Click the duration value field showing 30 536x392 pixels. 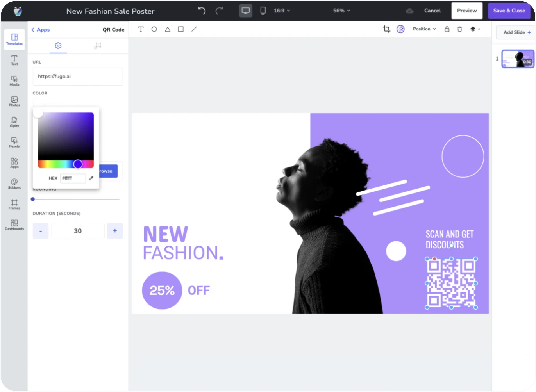click(78, 231)
